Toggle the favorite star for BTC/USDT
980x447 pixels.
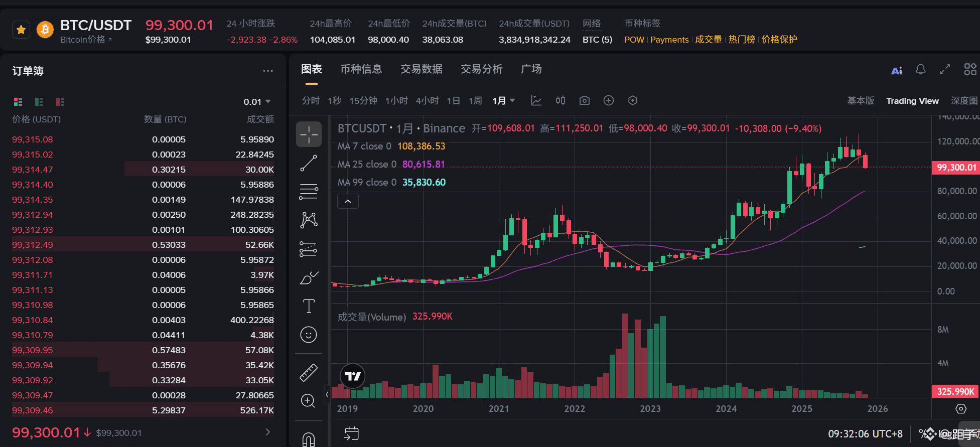pyautogui.click(x=21, y=30)
